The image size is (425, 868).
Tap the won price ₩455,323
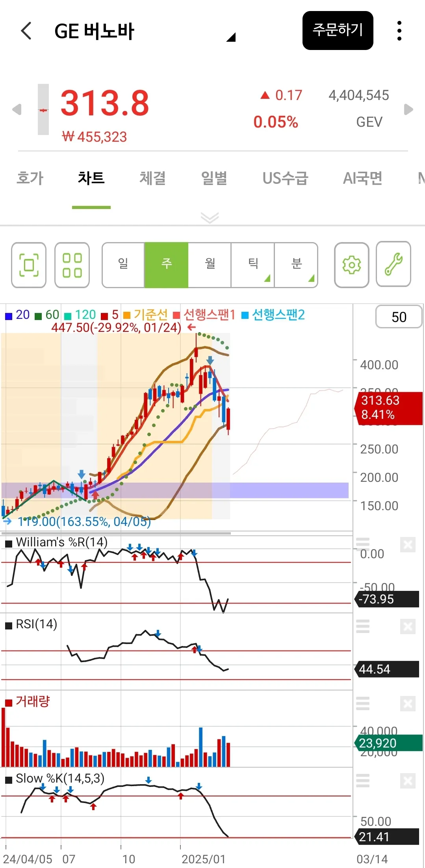[x=95, y=137]
